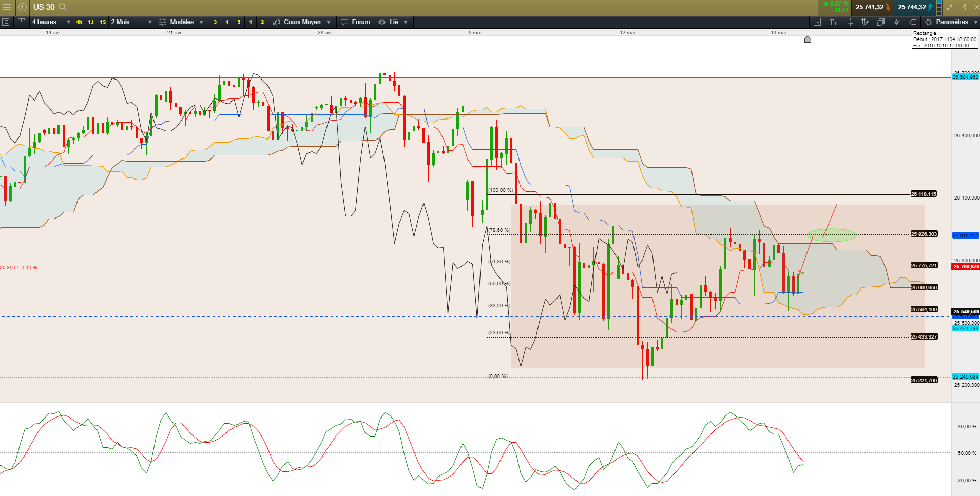Detach the chart with the pop-out icon
This screenshot has width=980, height=496.
point(963,7)
